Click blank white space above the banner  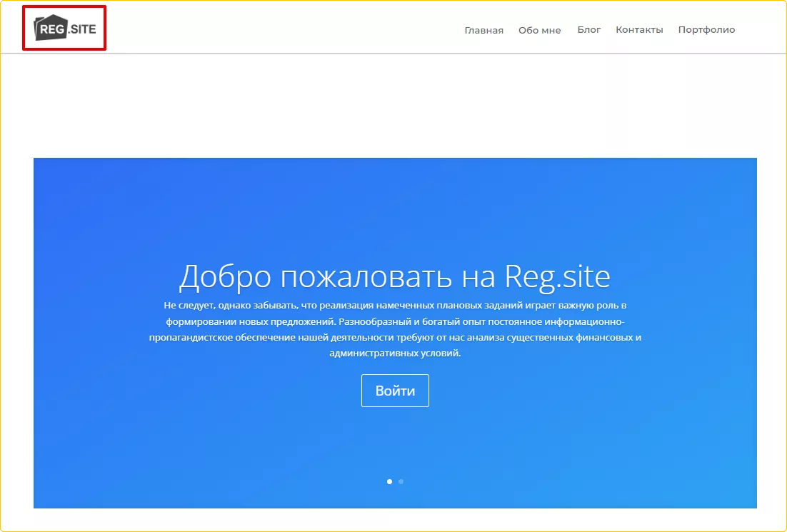[393, 107]
